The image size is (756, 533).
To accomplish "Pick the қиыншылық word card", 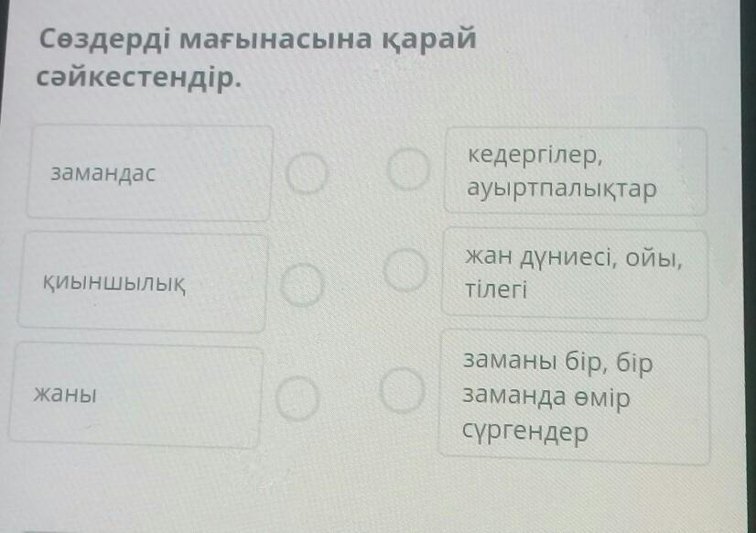I will click(x=142, y=282).
